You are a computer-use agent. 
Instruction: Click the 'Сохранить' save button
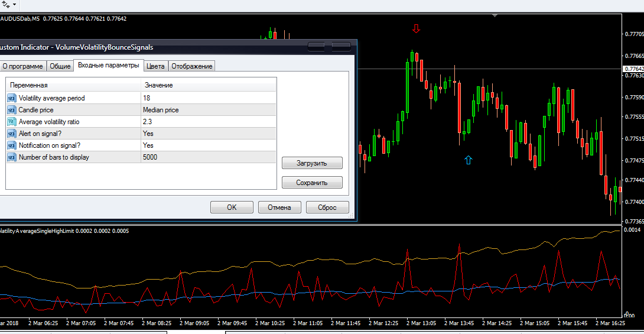pyautogui.click(x=312, y=183)
